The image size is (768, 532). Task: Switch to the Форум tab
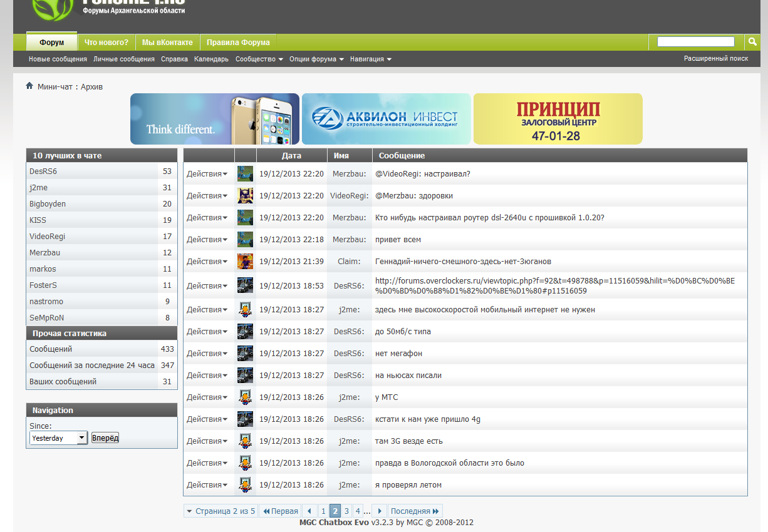pyautogui.click(x=52, y=42)
